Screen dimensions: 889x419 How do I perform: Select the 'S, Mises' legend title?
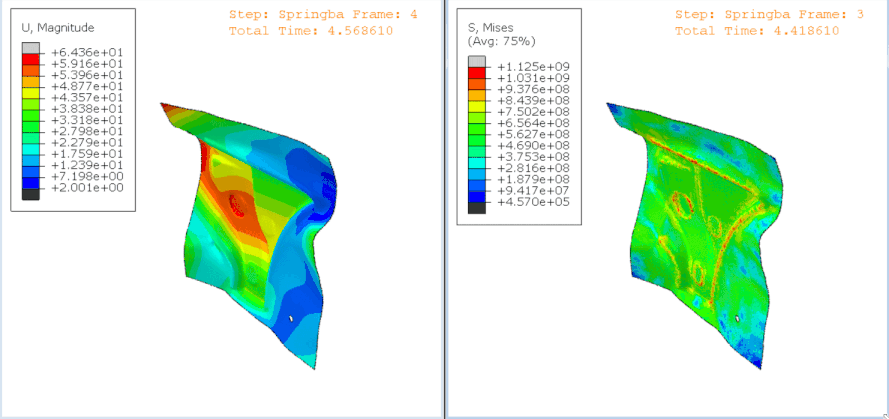pyautogui.click(x=491, y=28)
